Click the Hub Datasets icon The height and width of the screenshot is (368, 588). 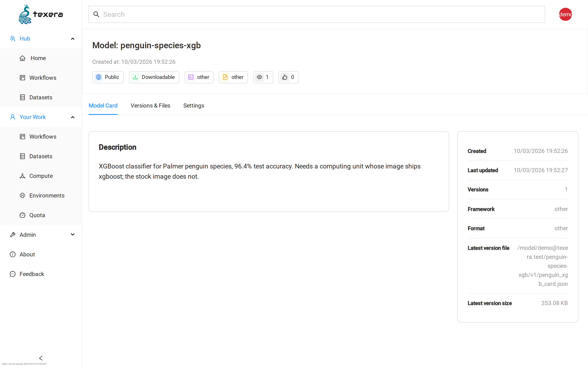(x=22, y=97)
